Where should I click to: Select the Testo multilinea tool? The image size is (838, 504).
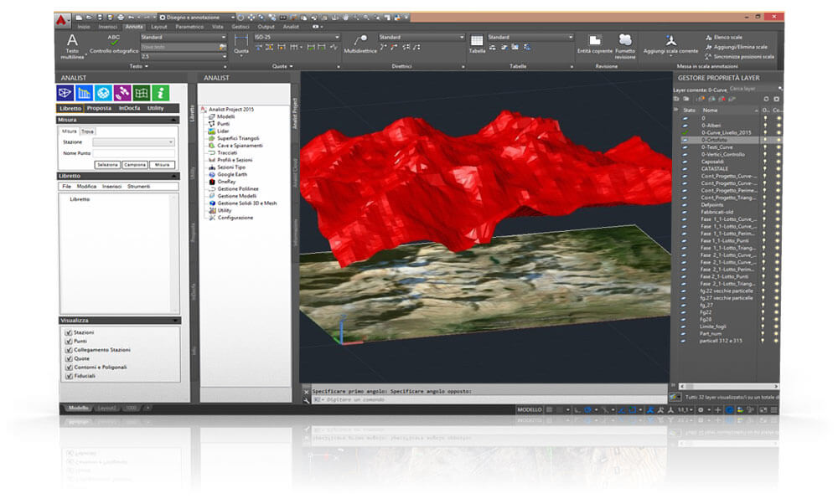[x=72, y=46]
